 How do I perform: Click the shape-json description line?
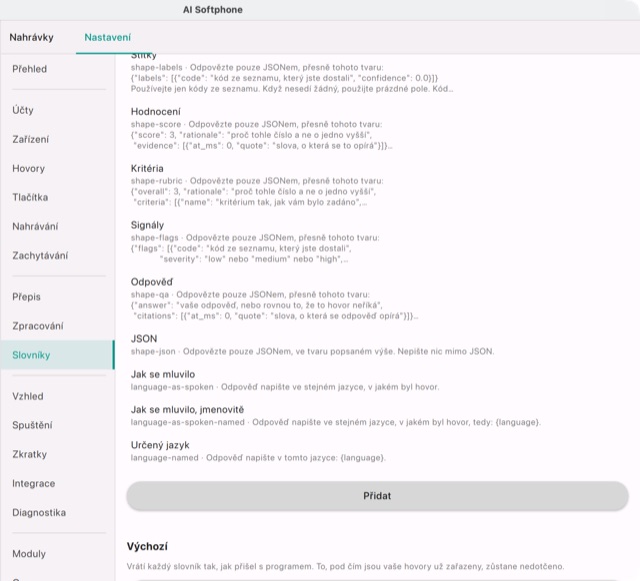point(312,351)
